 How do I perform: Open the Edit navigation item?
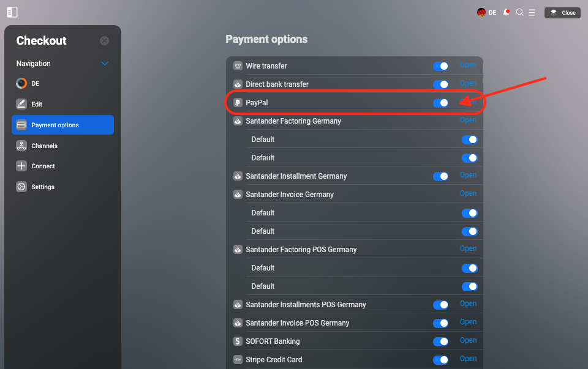62,104
